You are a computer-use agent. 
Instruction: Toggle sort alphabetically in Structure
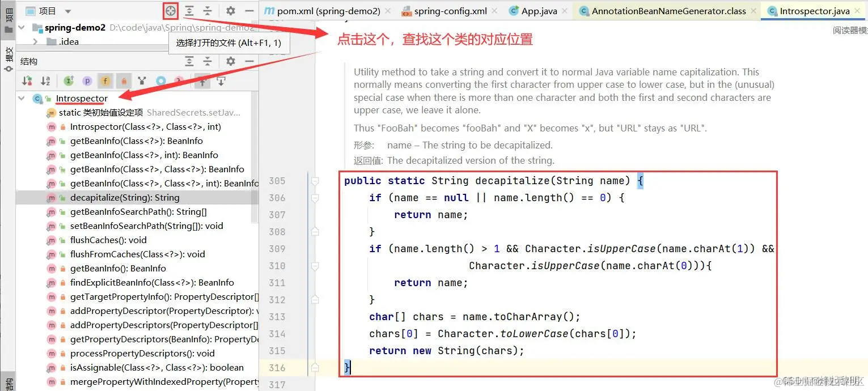[45, 81]
